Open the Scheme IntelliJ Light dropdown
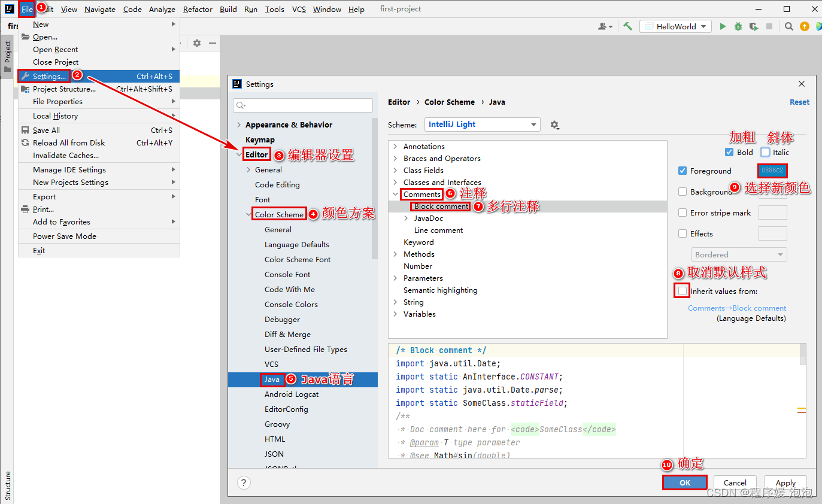The height and width of the screenshot is (504, 822). click(x=483, y=125)
